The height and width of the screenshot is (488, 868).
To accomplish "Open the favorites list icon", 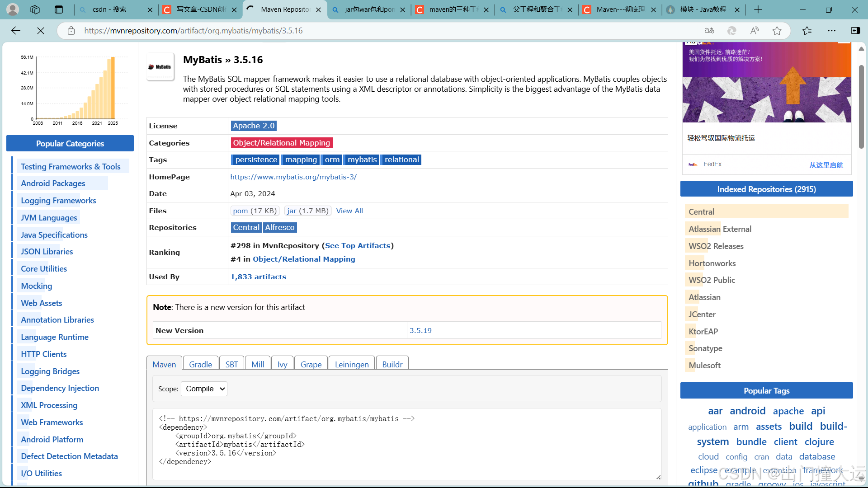I will [x=807, y=30].
